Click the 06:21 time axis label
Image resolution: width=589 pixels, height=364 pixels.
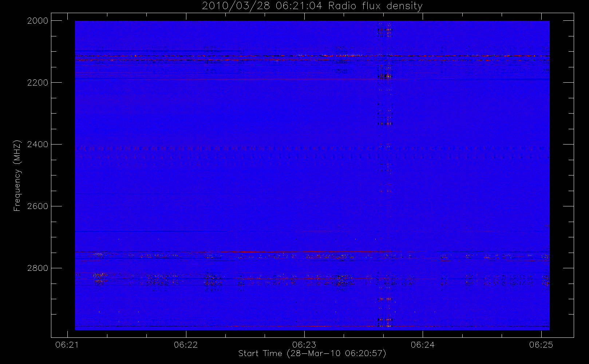point(67,345)
